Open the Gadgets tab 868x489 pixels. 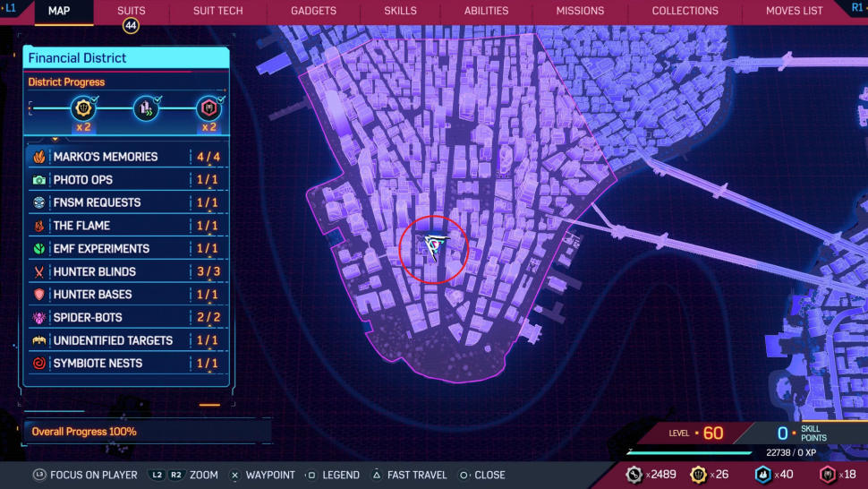pyautogui.click(x=313, y=11)
